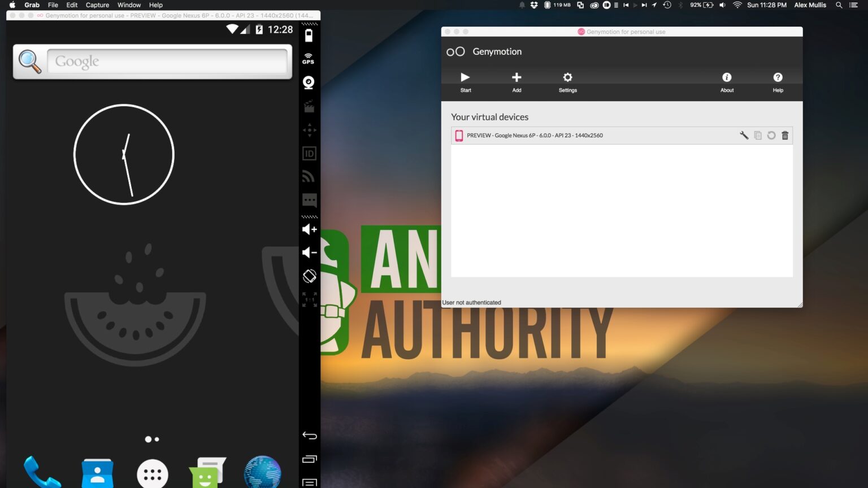The height and width of the screenshot is (488, 868).
Task: Delete the Nexus 6P device with trash icon
Action: click(x=785, y=136)
